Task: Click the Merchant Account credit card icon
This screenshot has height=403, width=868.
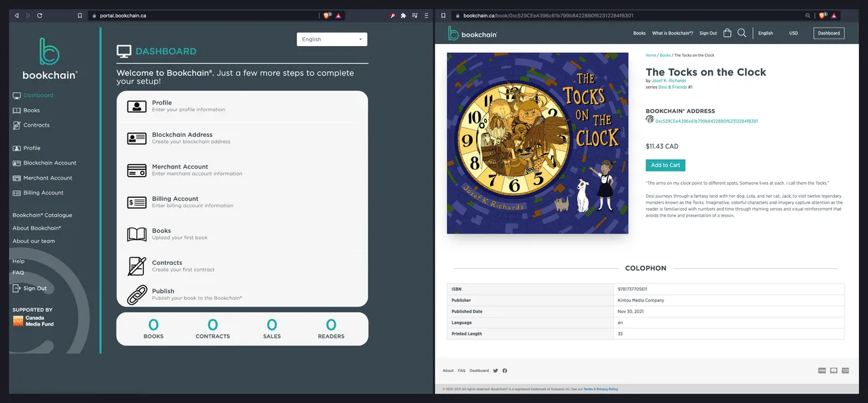Action: pos(137,170)
